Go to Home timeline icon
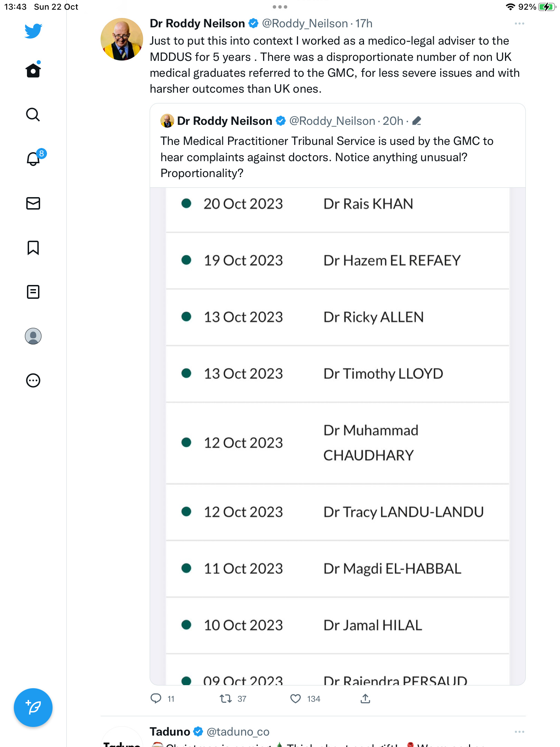 click(x=33, y=70)
